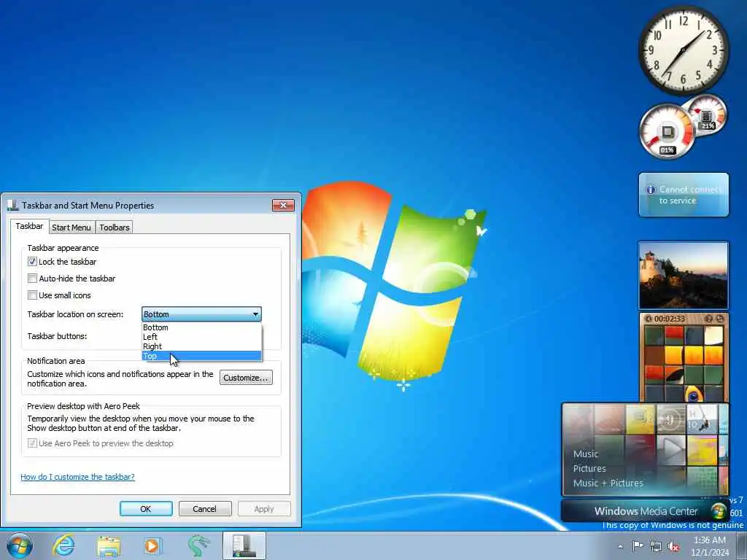Click the green dragon taskbar icon
Viewport: 747px width, 560px height.
(x=198, y=545)
